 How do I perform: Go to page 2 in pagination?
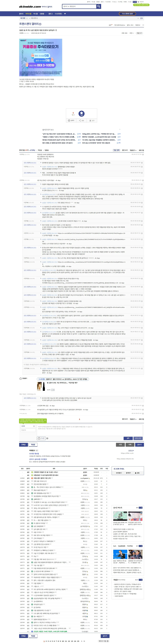point(46,641)
